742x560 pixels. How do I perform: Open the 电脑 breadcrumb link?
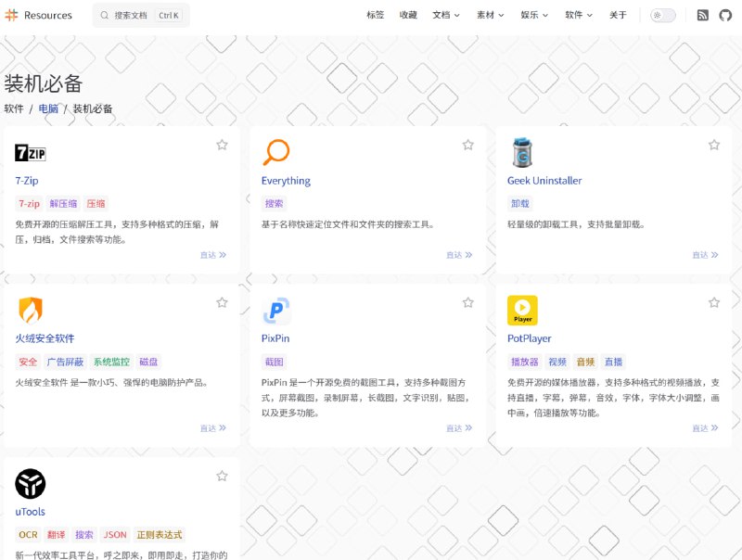click(x=48, y=107)
